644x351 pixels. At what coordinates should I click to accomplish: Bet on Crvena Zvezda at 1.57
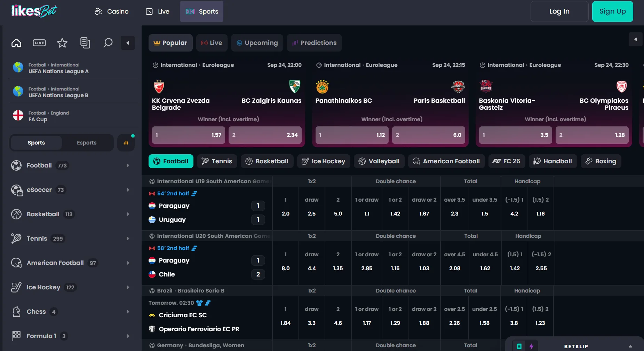coord(189,135)
